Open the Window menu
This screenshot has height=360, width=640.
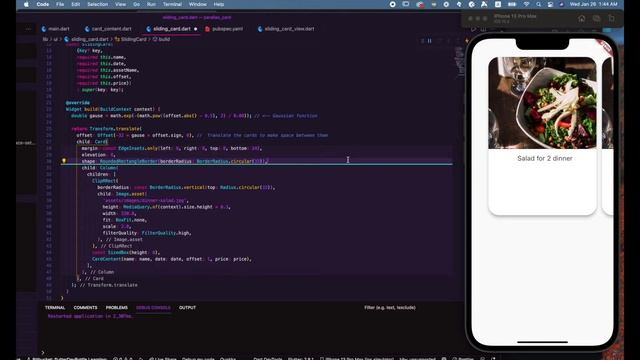pyautogui.click(x=198, y=4)
